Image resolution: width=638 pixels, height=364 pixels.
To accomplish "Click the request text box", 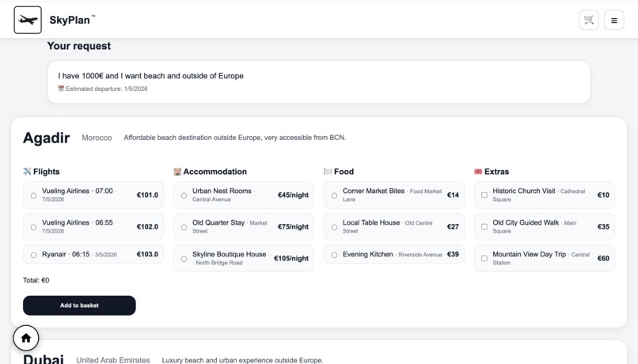I will (319, 82).
